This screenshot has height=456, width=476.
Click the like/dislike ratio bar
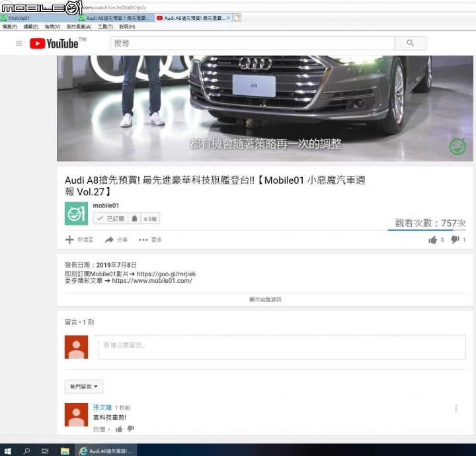pos(427,230)
